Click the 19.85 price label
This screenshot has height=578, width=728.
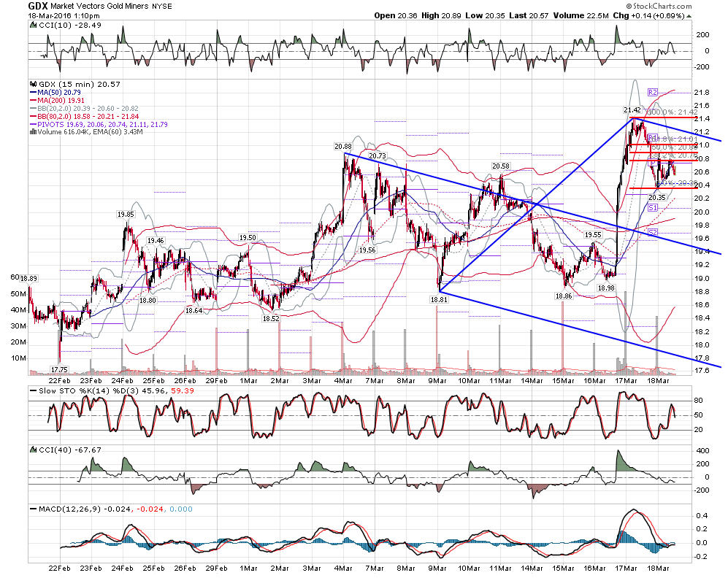pyautogui.click(x=126, y=215)
